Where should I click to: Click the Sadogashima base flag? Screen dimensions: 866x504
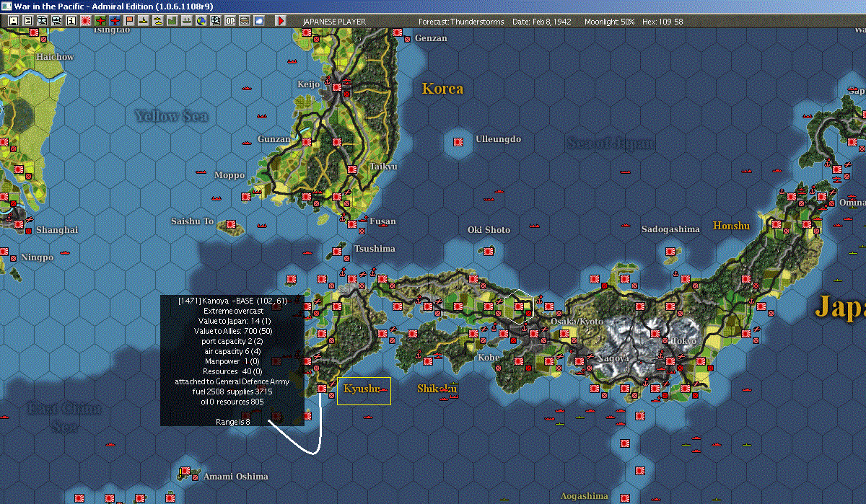(672, 251)
